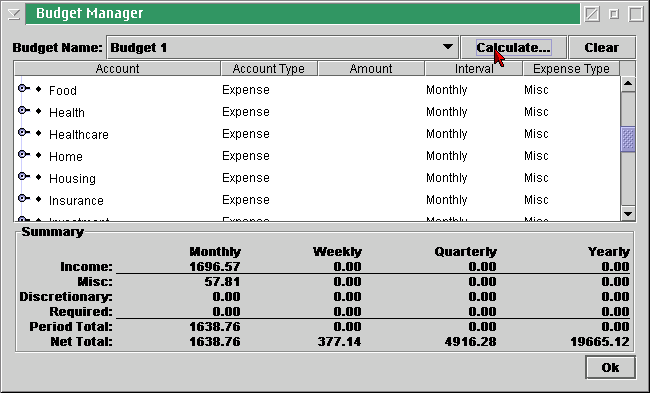
Task: Select the Healthcare account row
Action: click(x=317, y=134)
